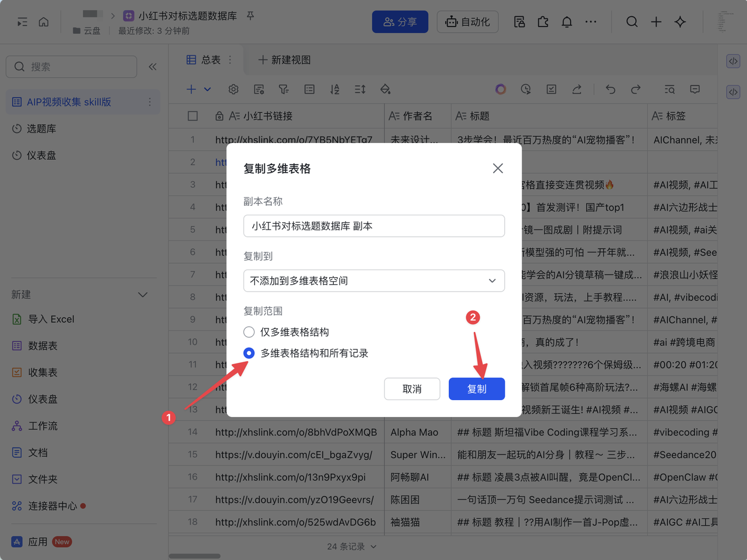Open 连接器中心
747x560 pixels.
pos(48,506)
